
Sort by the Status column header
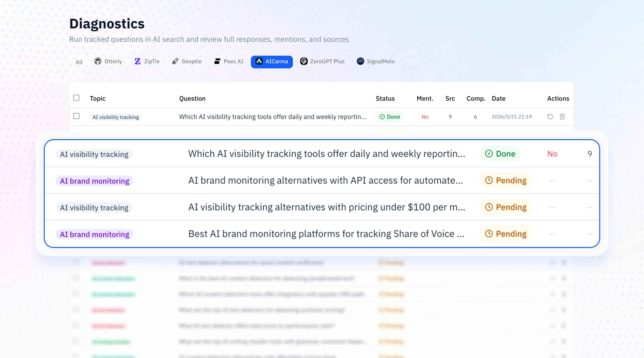pos(385,98)
